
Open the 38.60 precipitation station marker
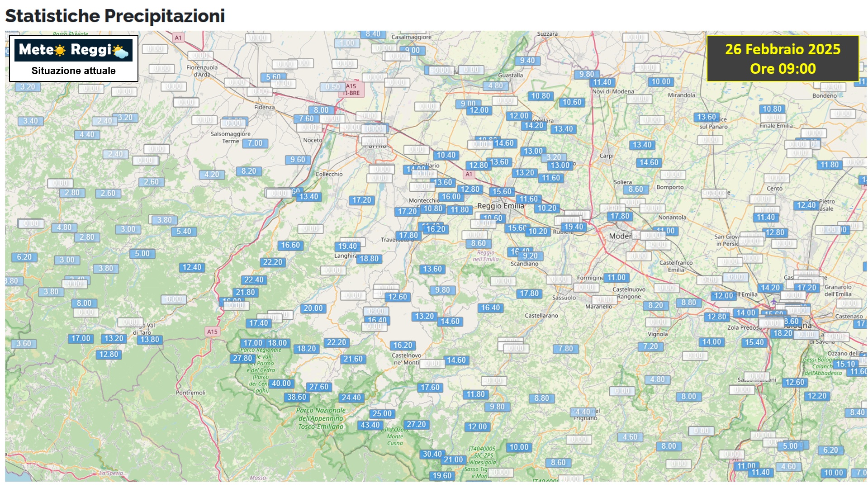297,397
